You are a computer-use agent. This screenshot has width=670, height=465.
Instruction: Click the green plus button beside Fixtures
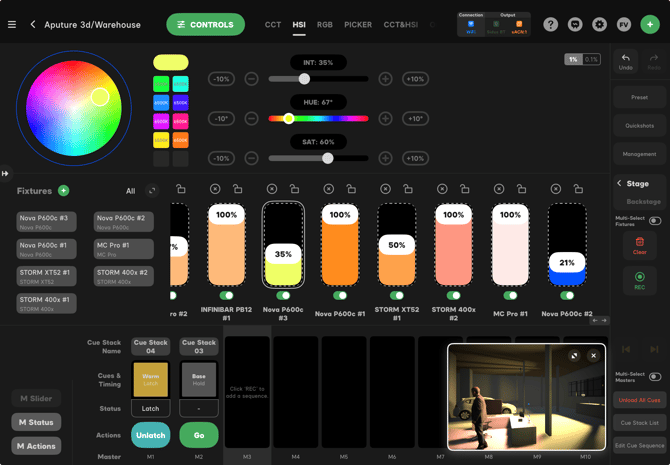[x=64, y=191]
